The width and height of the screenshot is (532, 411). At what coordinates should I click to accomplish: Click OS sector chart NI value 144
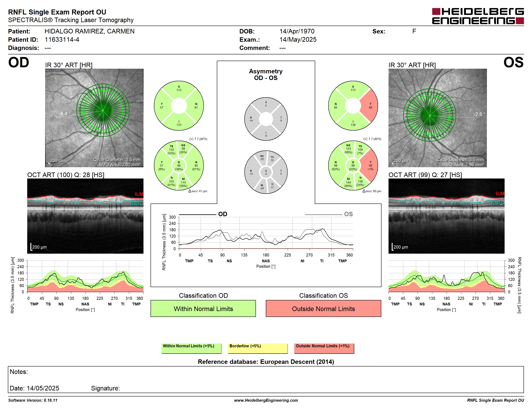348,182
